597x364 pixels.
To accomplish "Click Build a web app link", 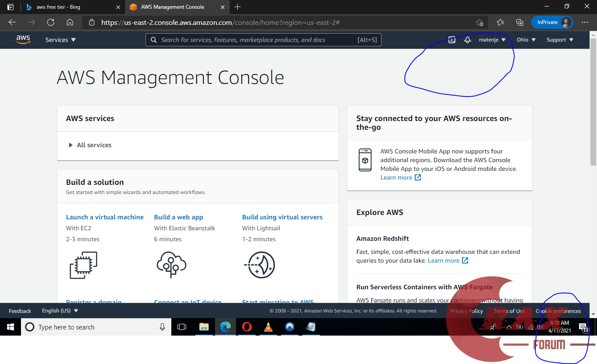I will (178, 217).
